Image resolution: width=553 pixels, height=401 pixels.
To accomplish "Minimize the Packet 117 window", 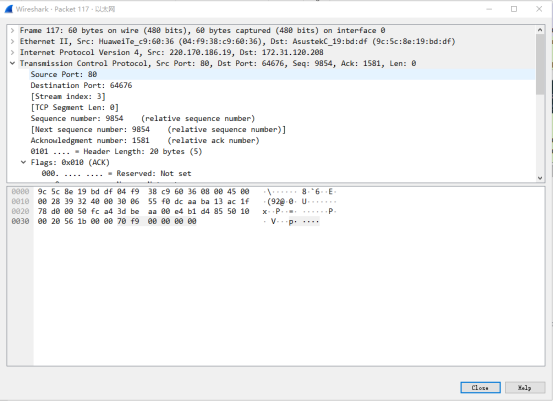I will (x=489, y=9).
